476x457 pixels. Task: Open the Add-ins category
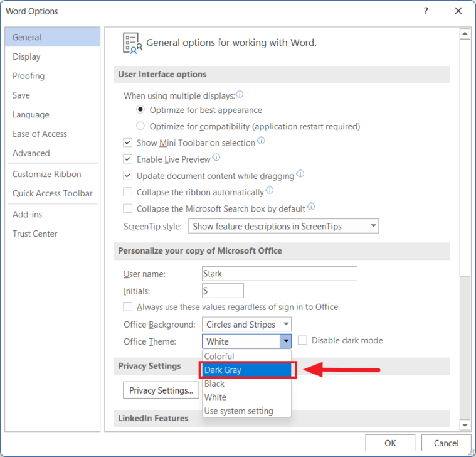tap(53, 214)
